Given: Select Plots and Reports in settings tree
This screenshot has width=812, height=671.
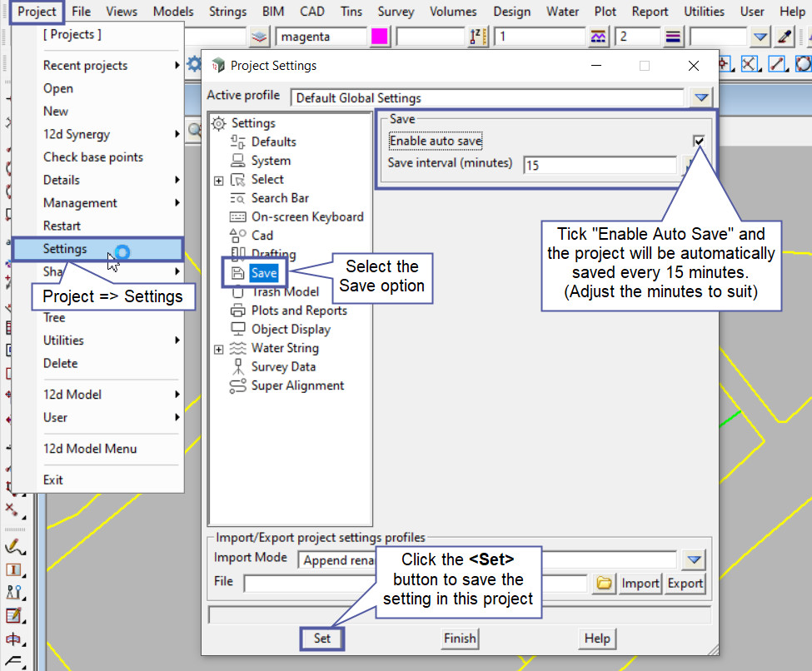Looking at the screenshot, I should pyautogui.click(x=299, y=311).
